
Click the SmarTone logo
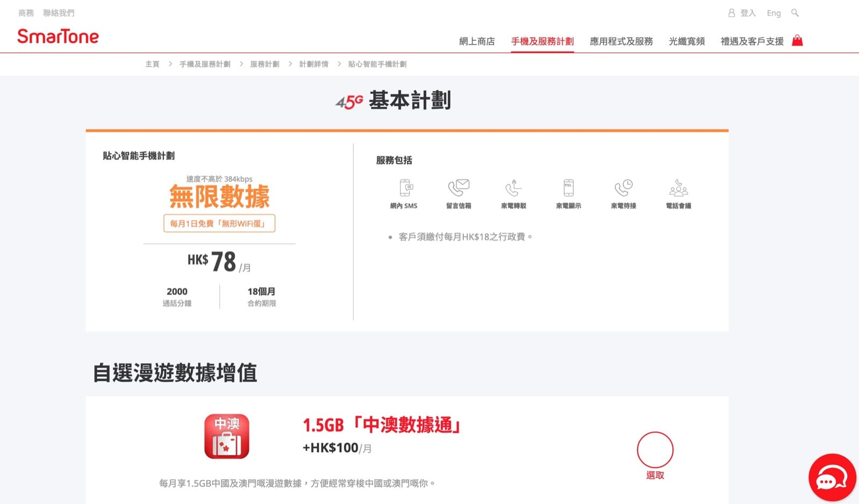click(58, 36)
